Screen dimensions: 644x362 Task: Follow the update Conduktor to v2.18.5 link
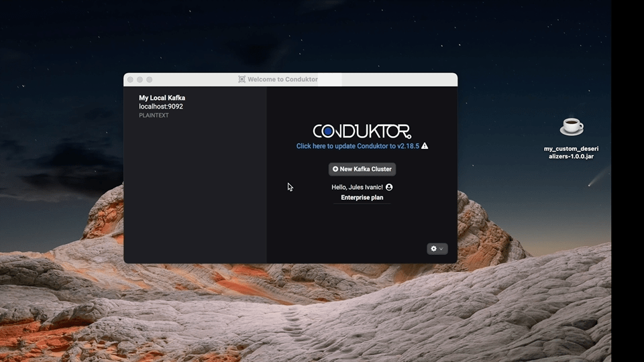[358, 146]
